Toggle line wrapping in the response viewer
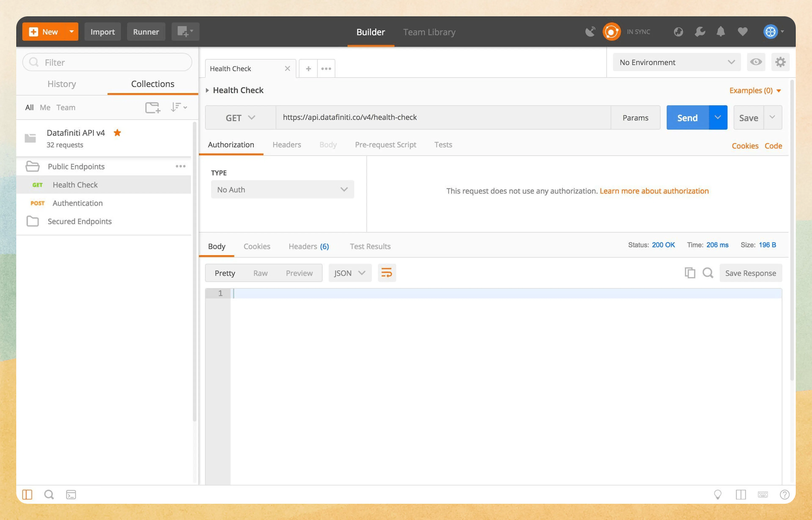 [x=386, y=272]
